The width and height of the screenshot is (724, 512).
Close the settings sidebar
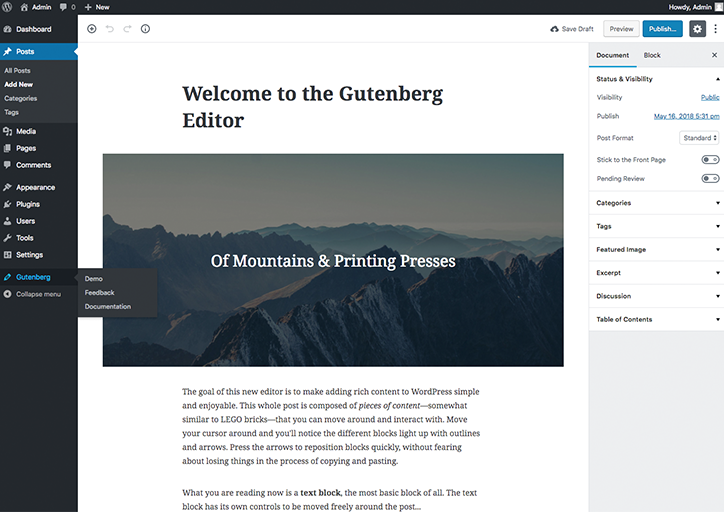point(714,55)
